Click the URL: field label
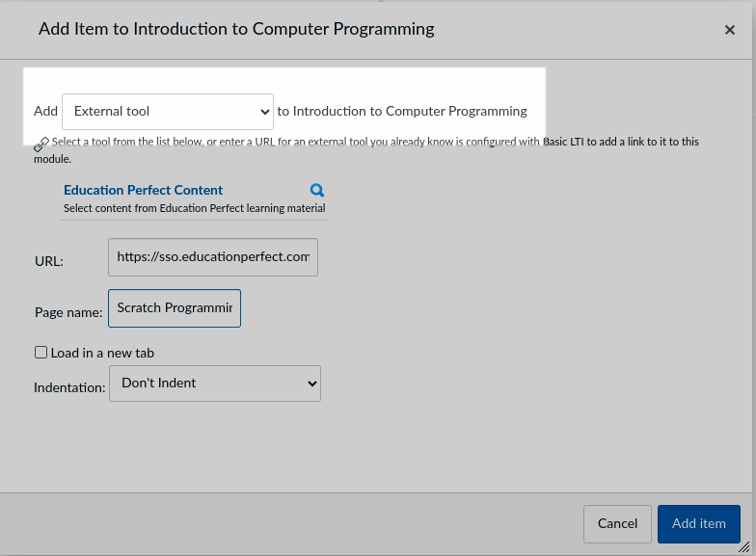Screen dimensions: 756x556 pyautogui.click(x=49, y=261)
